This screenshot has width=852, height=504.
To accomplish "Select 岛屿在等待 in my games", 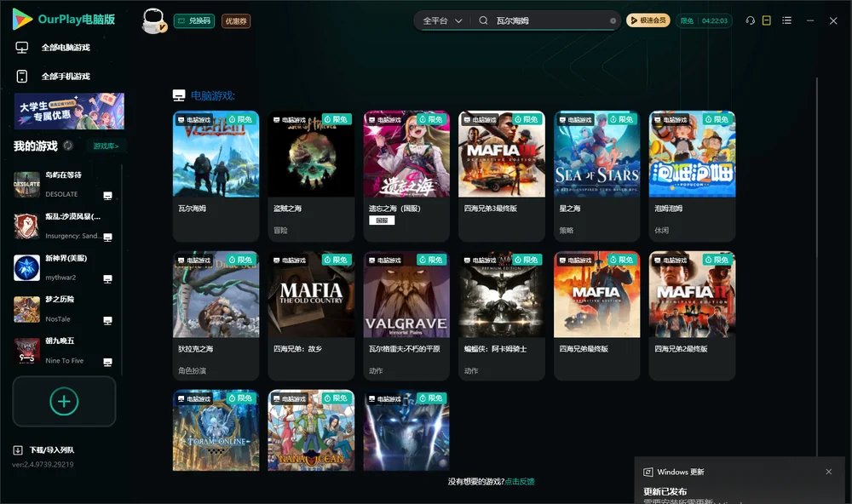I will pyautogui.click(x=64, y=185).
